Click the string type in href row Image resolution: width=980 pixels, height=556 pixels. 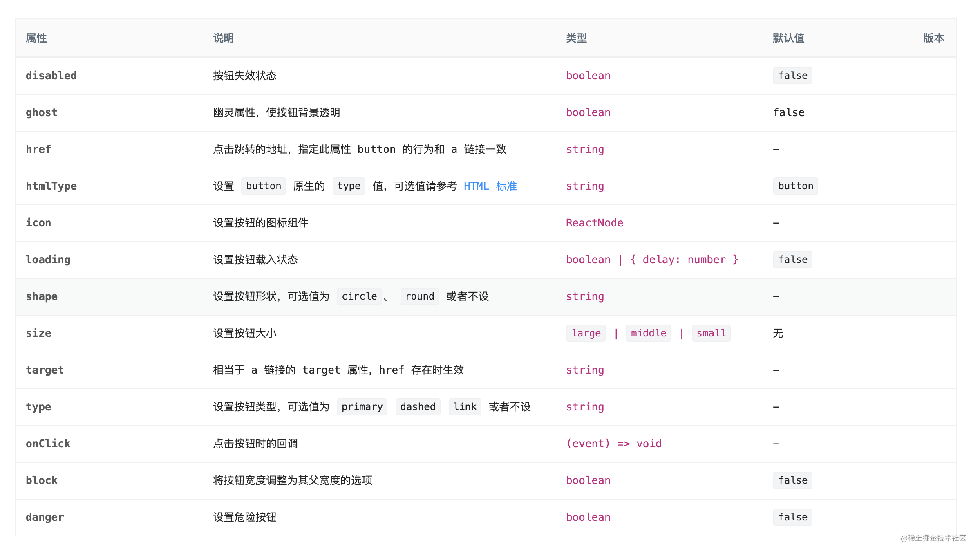coord(585,149)
